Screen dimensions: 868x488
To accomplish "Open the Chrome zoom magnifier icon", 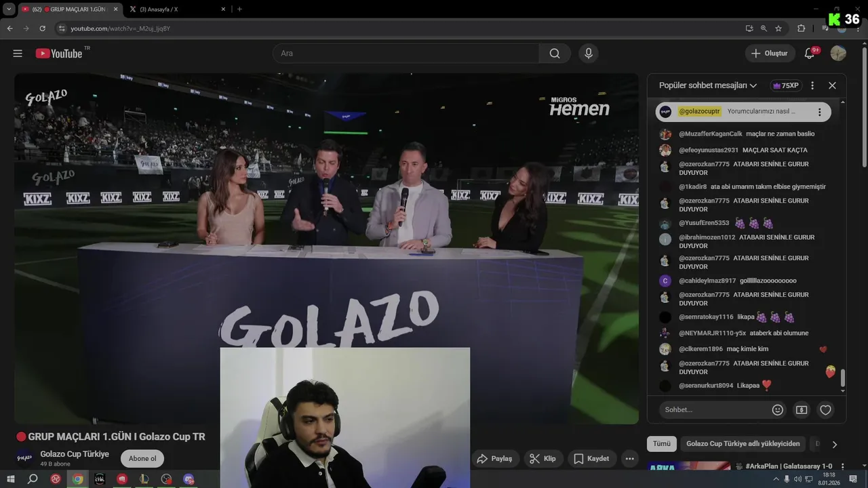I will coord(764,28).
